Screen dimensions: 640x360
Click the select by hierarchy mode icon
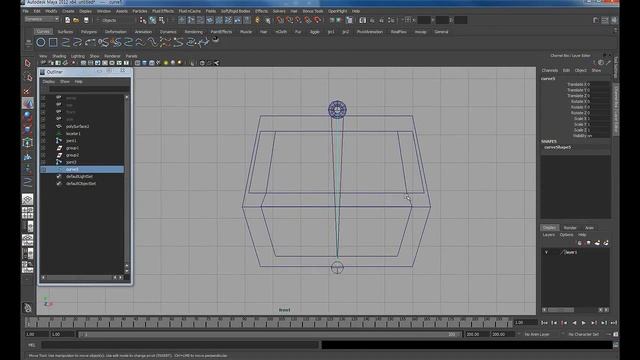[x=142, y=20]
